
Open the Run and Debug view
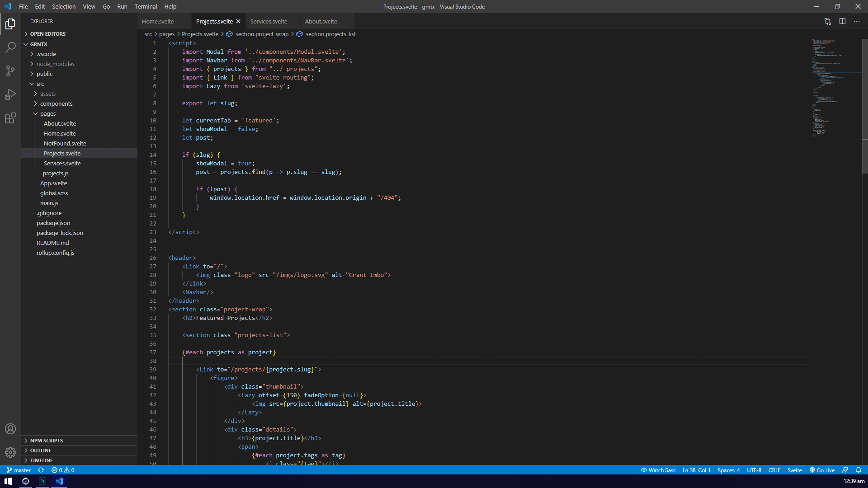click(10, 94)
